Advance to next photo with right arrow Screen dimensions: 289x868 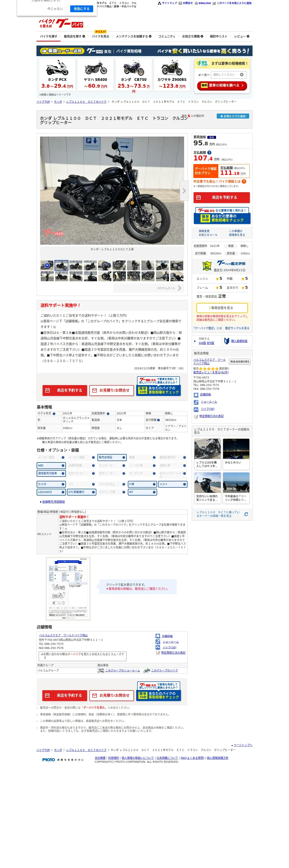pyautogui.click(x=184, y=191)
